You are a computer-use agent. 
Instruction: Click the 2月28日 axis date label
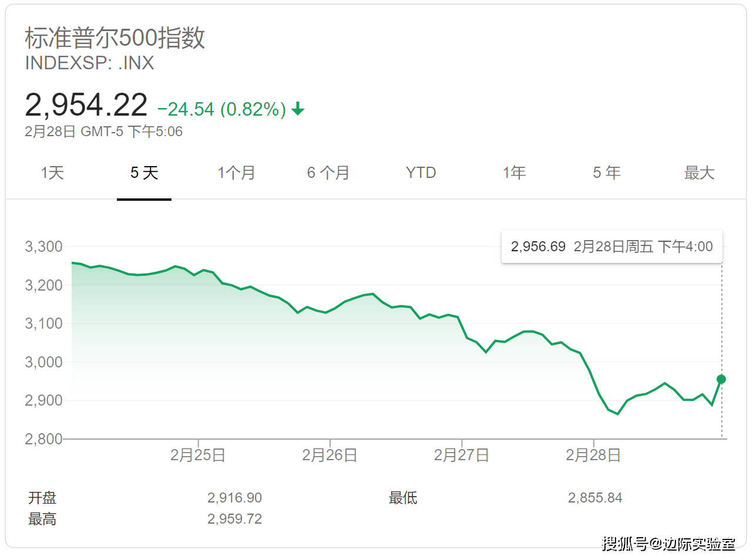593,455
